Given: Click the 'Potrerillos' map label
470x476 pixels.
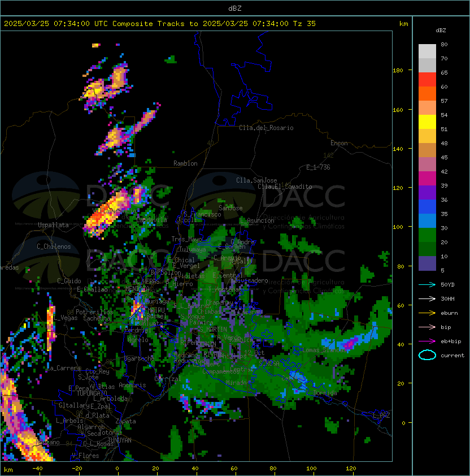Looking at the screenshot, I should coord(94,312).
